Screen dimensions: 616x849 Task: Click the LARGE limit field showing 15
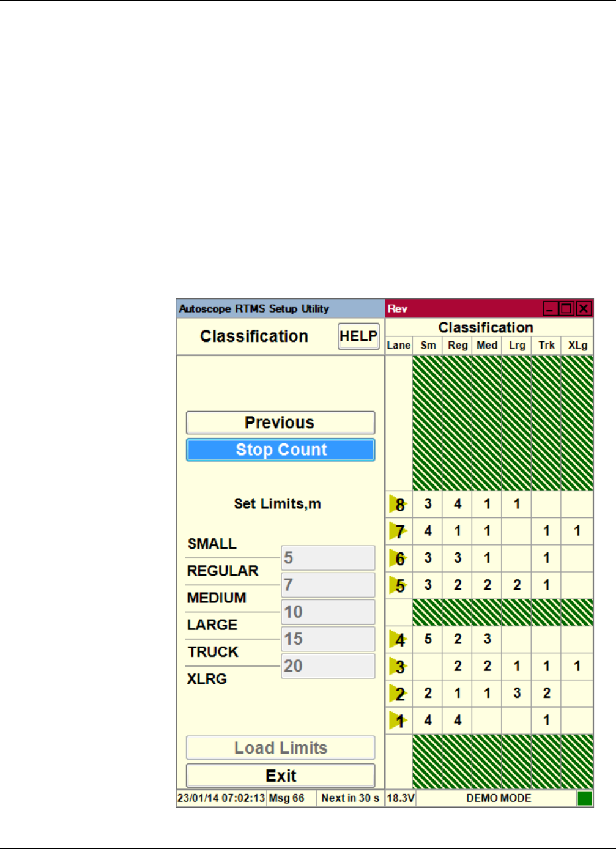(328, 639)
